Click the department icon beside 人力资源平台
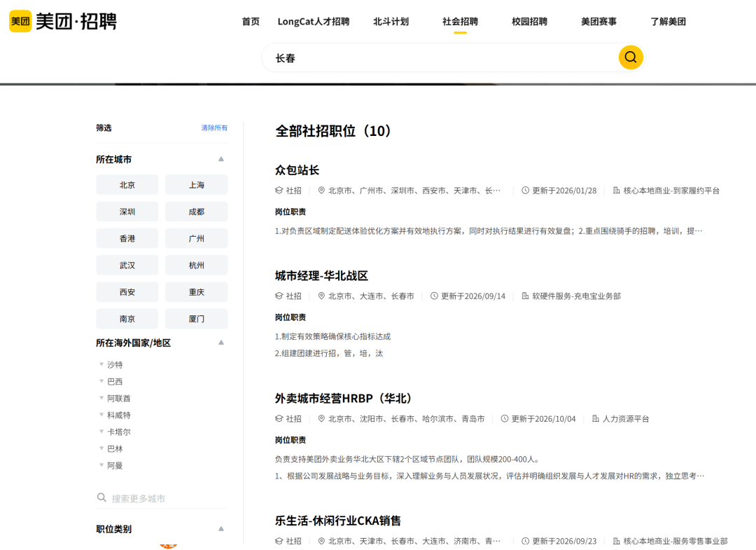Screen dimensions: 756x550 tap(596, 419)
